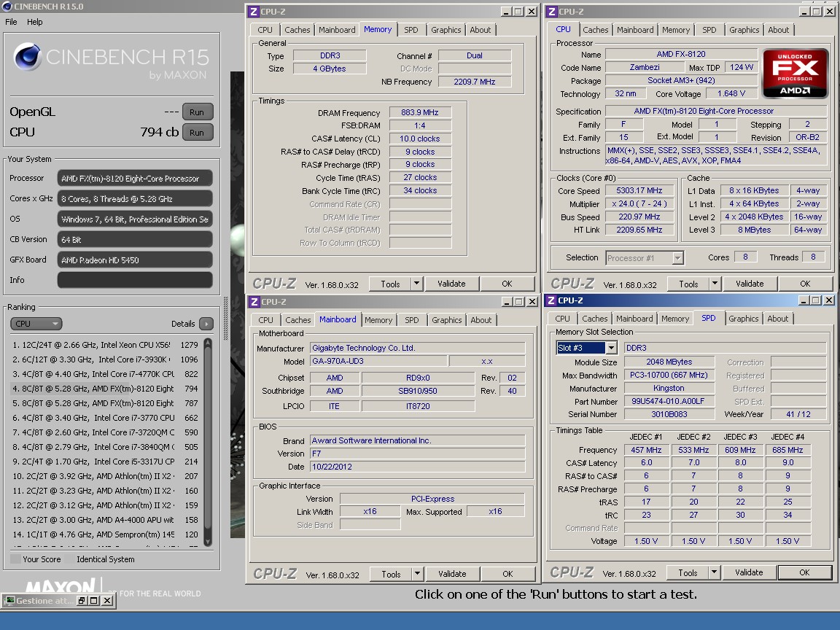Click the Gestione att... taskbar icon
840x630 pixels.
(x=9, y=601)
